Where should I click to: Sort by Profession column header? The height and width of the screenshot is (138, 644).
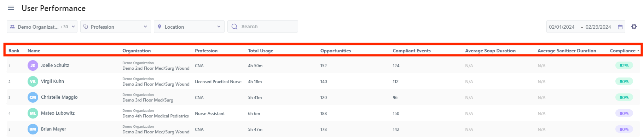point(206,51)
